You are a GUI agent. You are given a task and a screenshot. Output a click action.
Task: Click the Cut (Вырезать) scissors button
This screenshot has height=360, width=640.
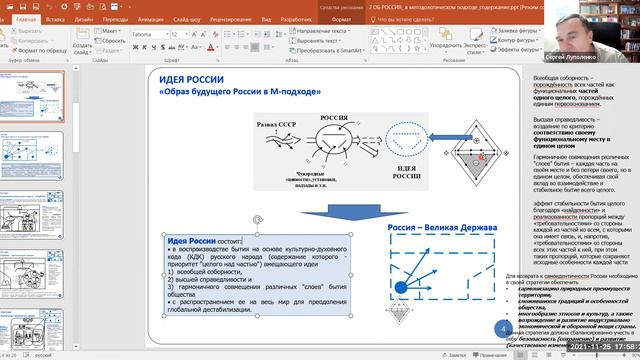pyautogui.click(x=27, y=31)
